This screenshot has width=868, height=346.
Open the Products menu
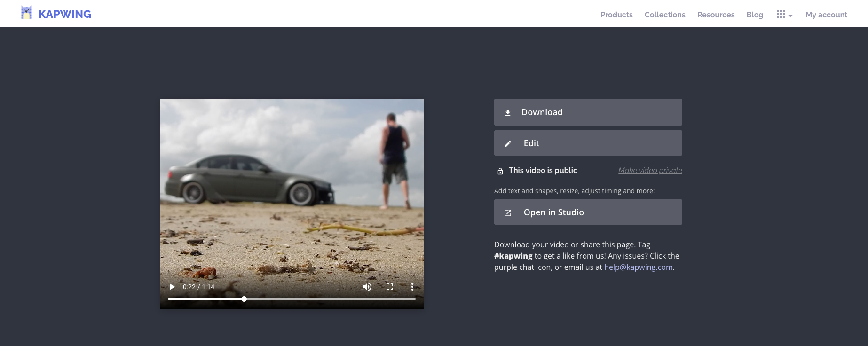pyautogui.click(x=616, y=15)
